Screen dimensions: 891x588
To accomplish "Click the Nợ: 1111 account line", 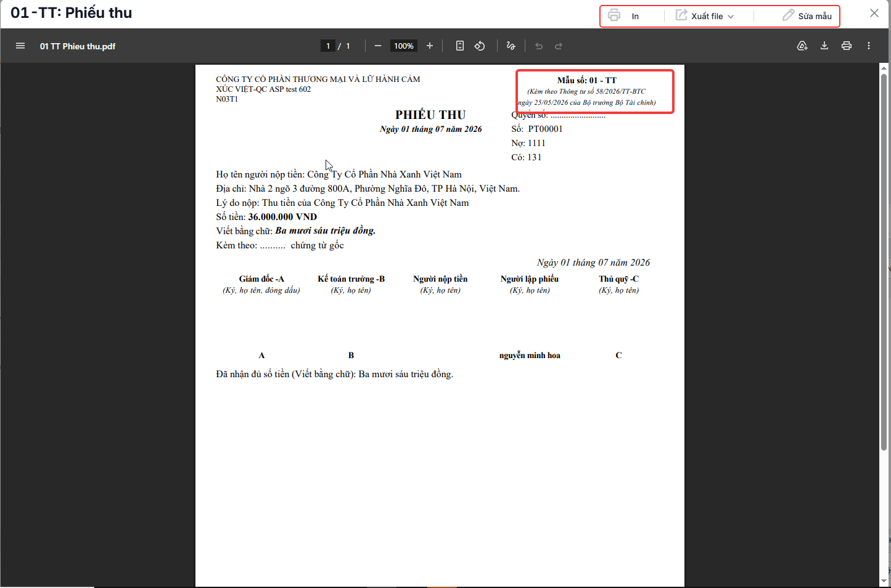I will click(528, 143).
